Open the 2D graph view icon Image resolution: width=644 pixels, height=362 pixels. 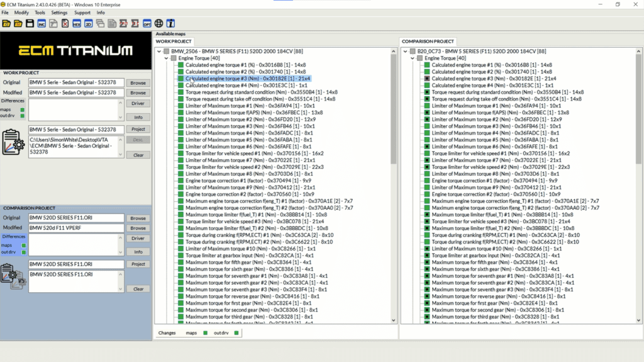(88, 24)
